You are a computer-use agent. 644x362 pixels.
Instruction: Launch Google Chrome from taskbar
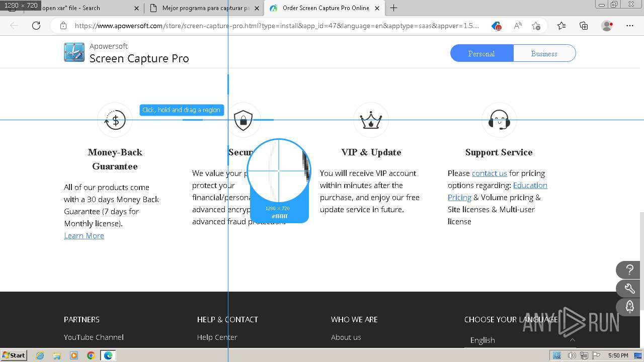click(x=91, y=355)
